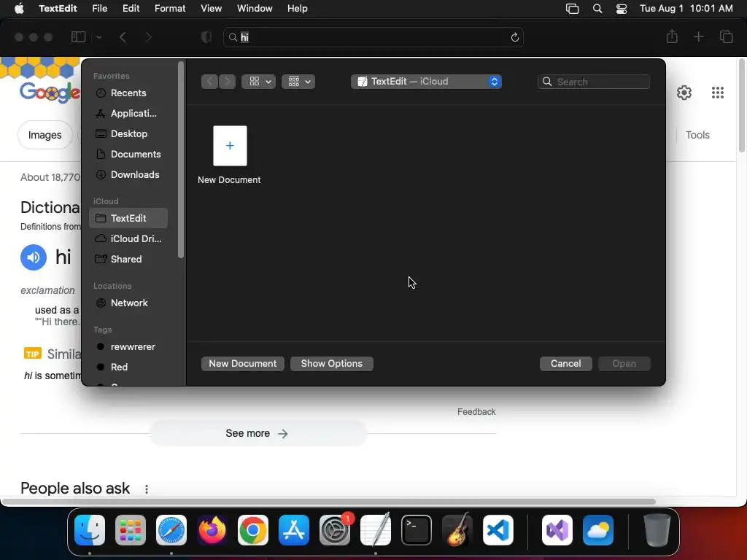
Task: Select the New Document thumbnail
Action: pos(230,146)
